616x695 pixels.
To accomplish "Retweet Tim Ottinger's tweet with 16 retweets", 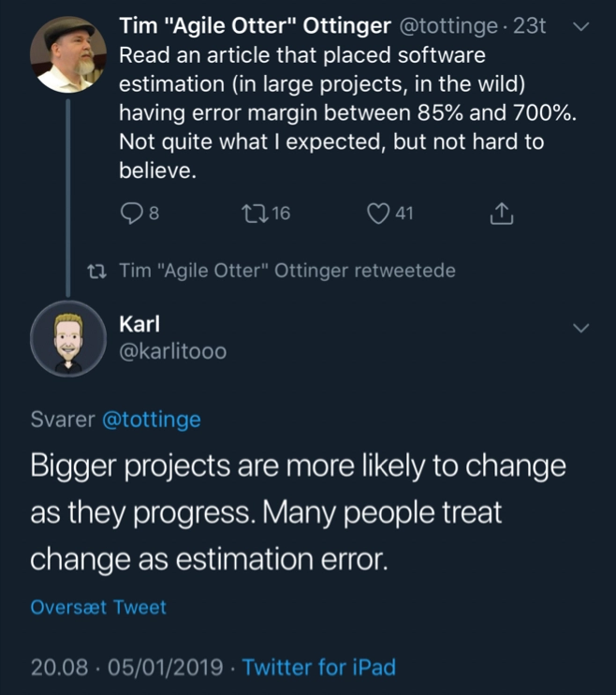I will 255,214.
